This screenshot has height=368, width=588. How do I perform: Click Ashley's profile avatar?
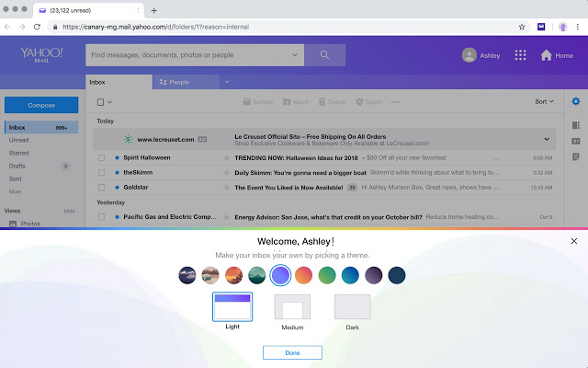coord(470,55)
